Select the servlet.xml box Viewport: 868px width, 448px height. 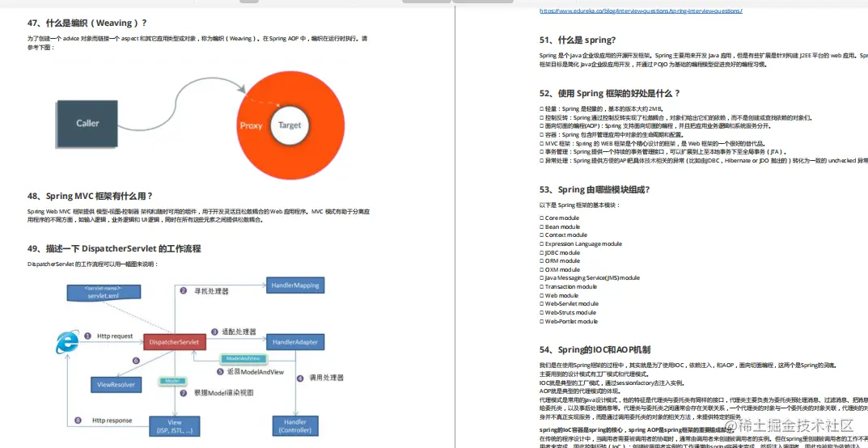104,293
